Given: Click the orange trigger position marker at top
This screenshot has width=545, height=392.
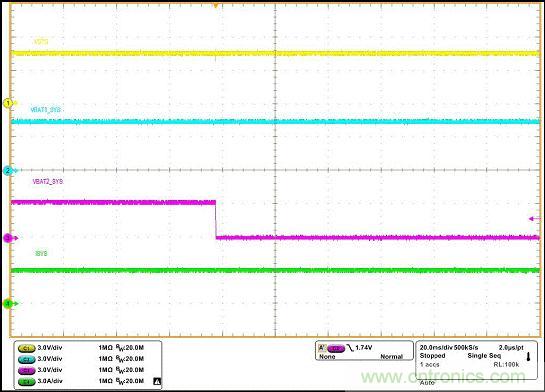Looking at the screenshot, I should click(x=216, y=6).
